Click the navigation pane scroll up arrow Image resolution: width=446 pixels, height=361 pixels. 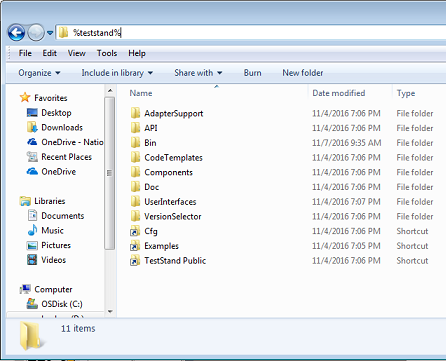tap(110, 90)
